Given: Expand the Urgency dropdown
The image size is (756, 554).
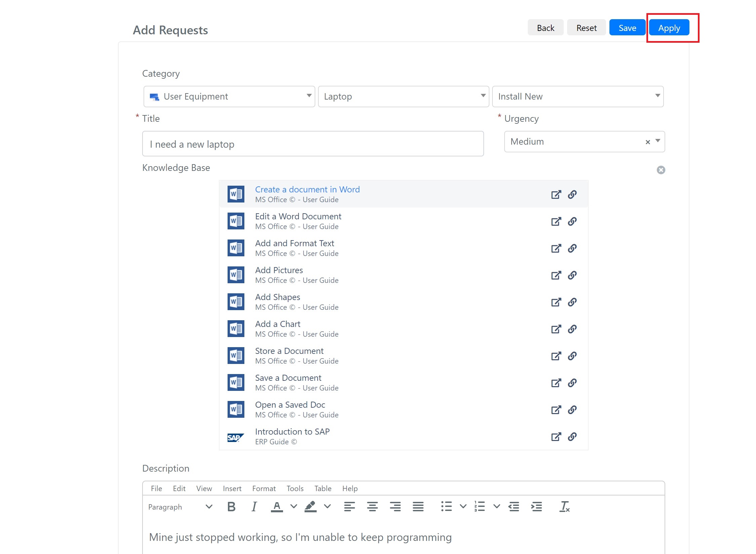Looking at the screenshot, I should 658,141.
